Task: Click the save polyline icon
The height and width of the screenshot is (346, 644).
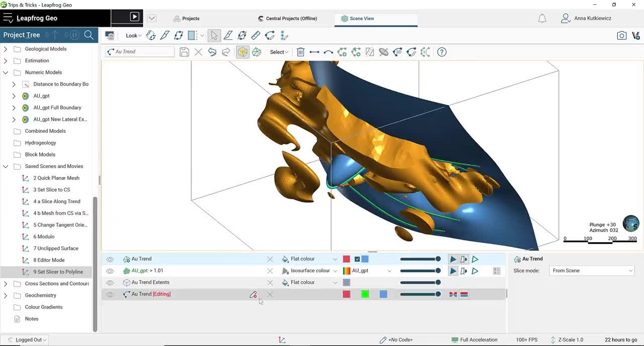Action: click(x=184, y=52)
